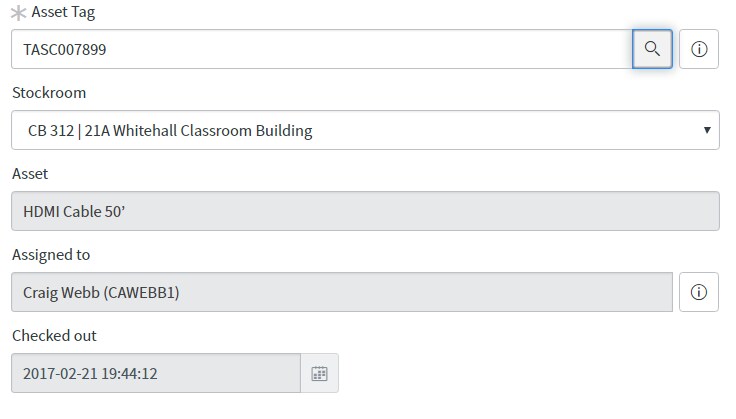Click the 2017-02-21 checked out date field
Screen dimensions: 736x419
click(x=156, y=373)
